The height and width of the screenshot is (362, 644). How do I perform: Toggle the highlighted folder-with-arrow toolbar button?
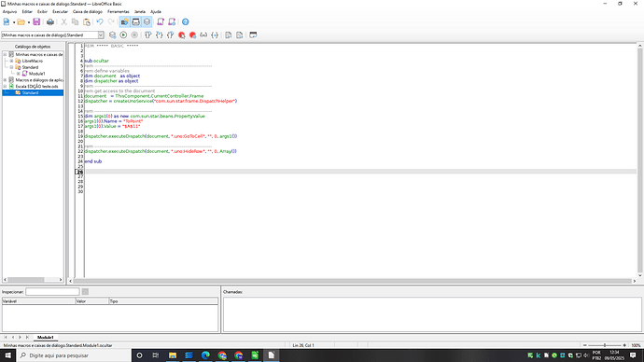(x=124, y=22)
